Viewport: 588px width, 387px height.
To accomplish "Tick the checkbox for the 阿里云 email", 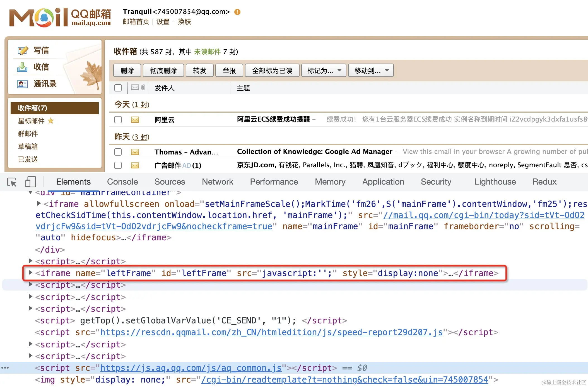I will 118,120.
